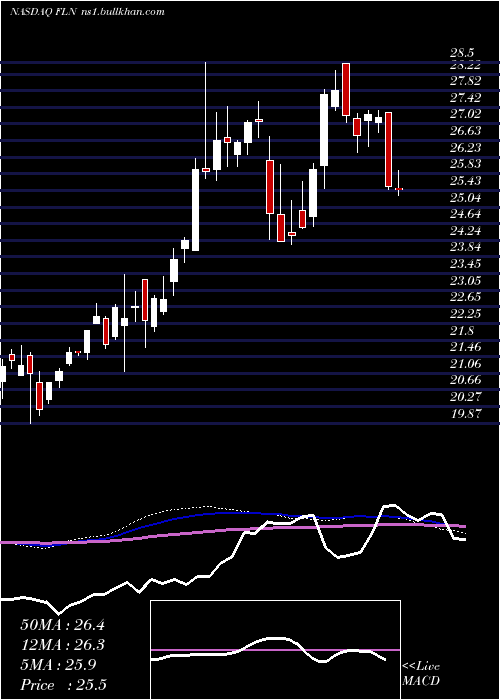
Task: Select the 20.27 price axis label
Action: click(467, 396)
